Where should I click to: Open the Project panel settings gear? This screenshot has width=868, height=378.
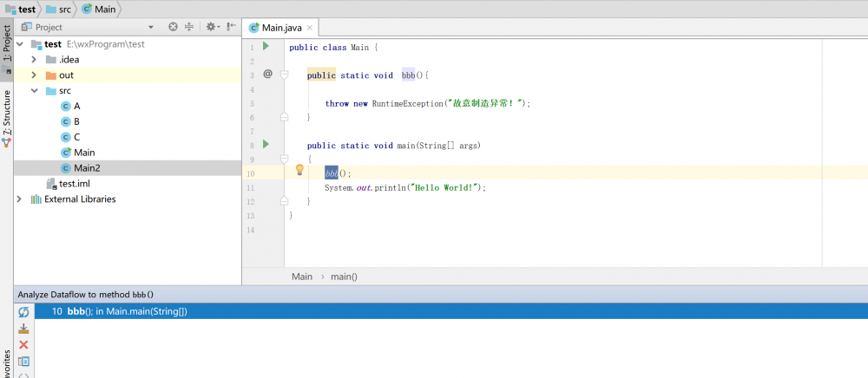click(210, 27)
